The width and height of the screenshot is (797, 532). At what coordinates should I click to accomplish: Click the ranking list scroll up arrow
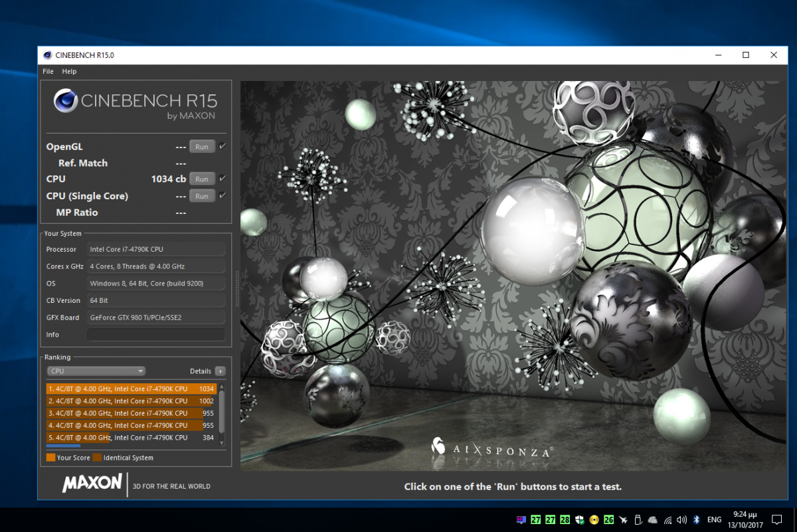(x=222, y=387)
